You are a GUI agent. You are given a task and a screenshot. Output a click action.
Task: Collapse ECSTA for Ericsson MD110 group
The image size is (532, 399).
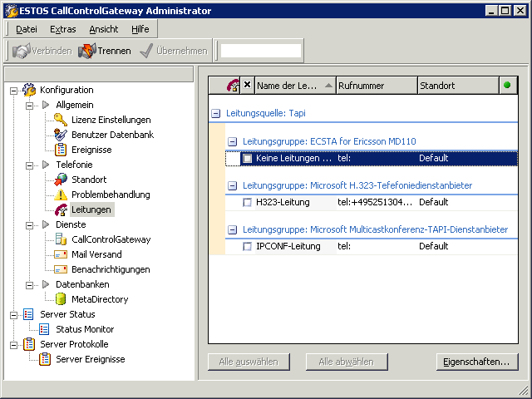click(x=232, y=141)
